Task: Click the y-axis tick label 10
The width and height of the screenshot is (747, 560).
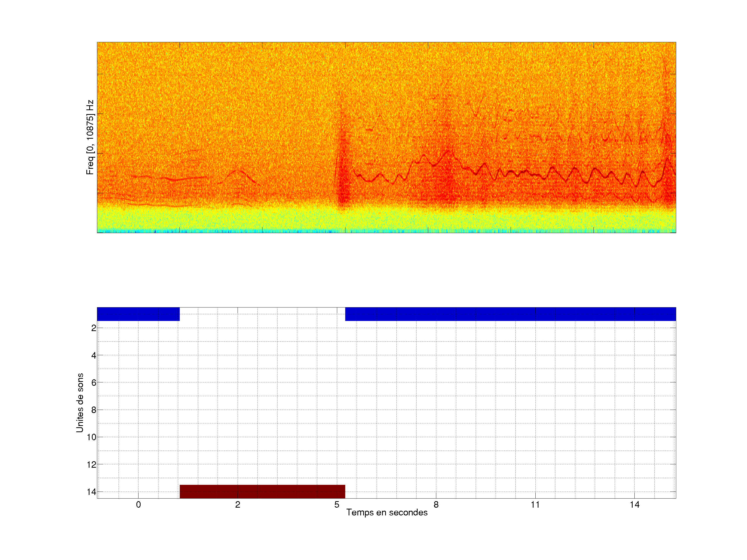Action: pos(92,437)
